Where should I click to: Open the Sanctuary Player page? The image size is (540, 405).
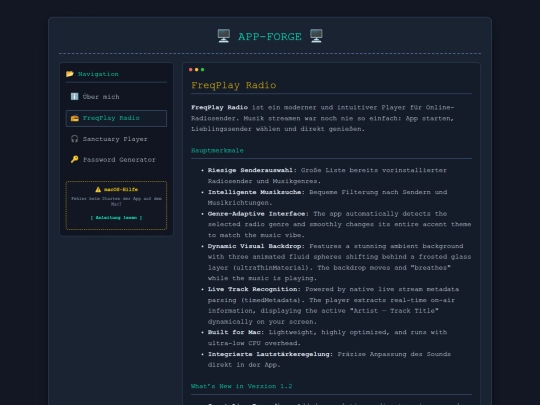(116, 139)
